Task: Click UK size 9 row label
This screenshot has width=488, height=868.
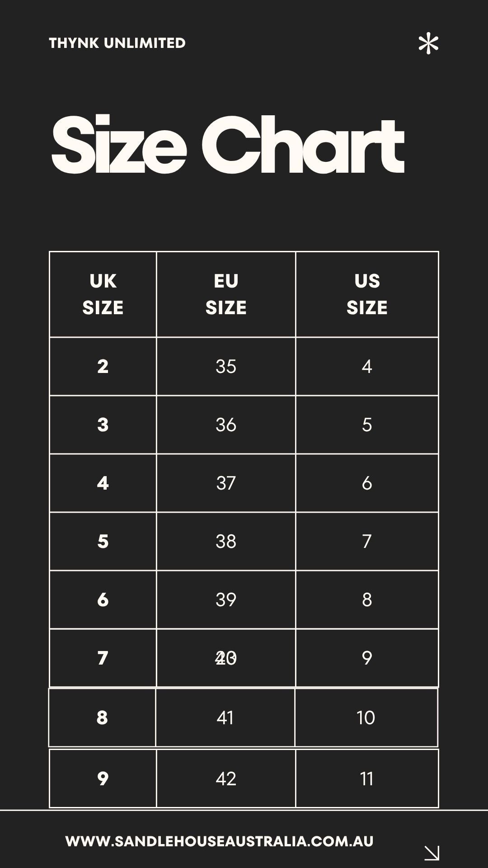Action: (x=103, y=778)
